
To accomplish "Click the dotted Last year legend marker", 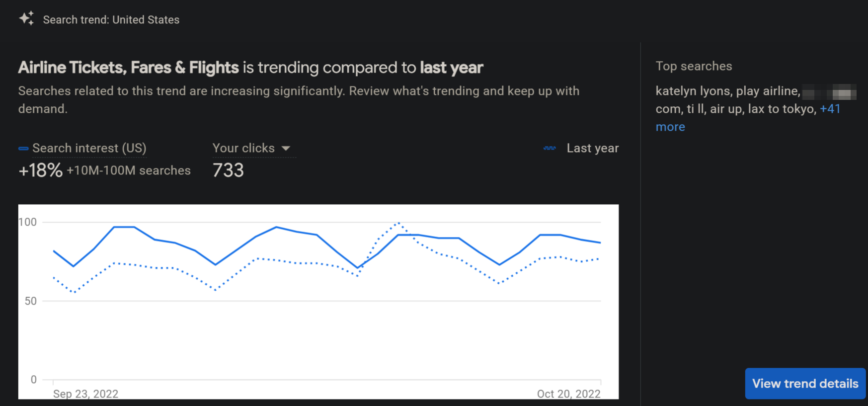I will [x=550, y=148].
